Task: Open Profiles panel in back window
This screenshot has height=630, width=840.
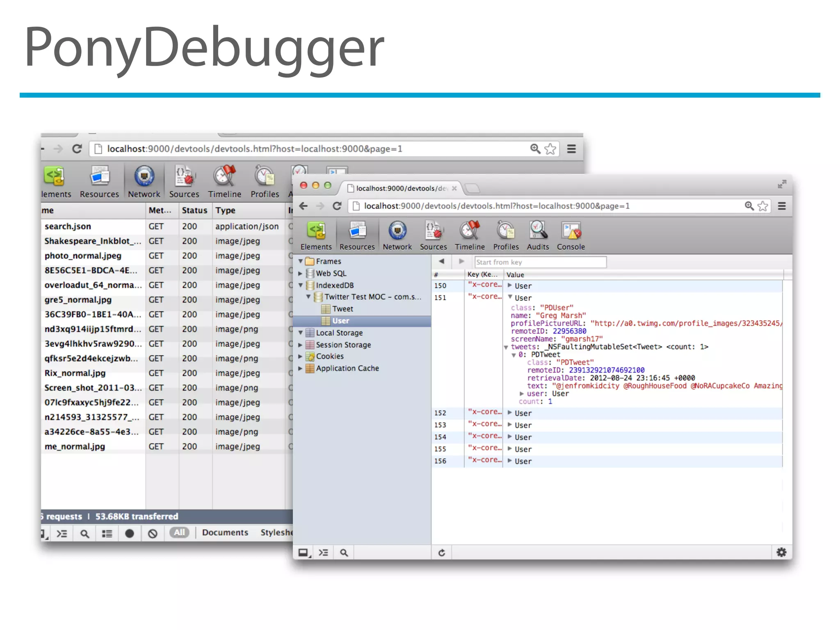Action: pyautogui.click(x=265, y=183)
